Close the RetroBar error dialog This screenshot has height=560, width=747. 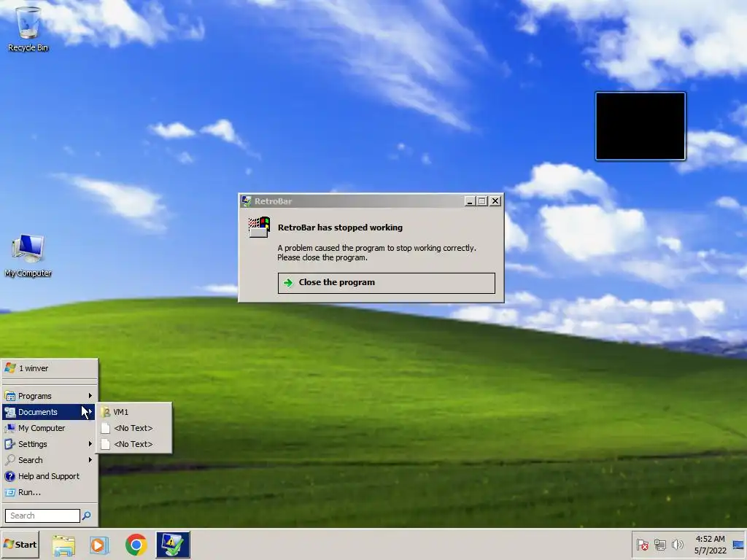pos(495,201)
